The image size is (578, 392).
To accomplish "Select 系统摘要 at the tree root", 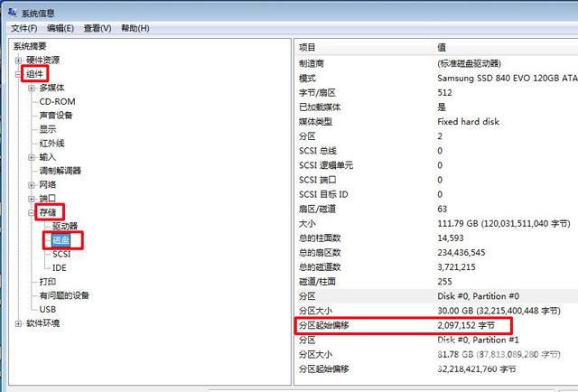I will [30, 46].
